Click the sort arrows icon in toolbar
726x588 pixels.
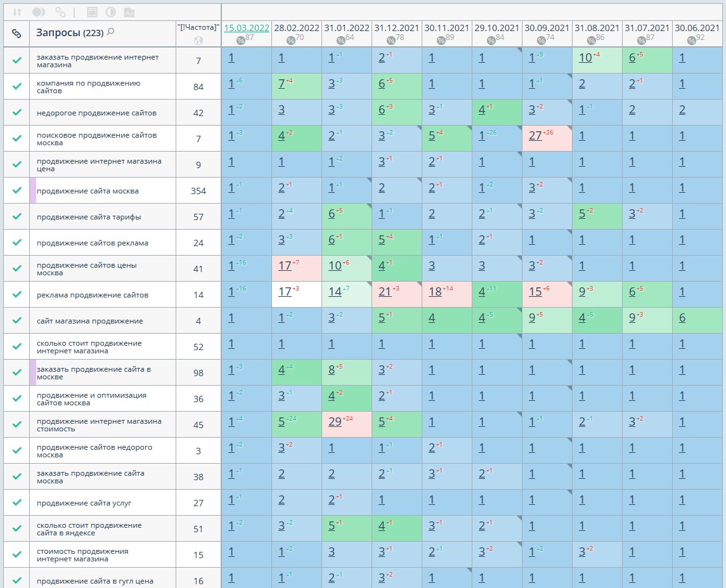[x=17, y=12]
